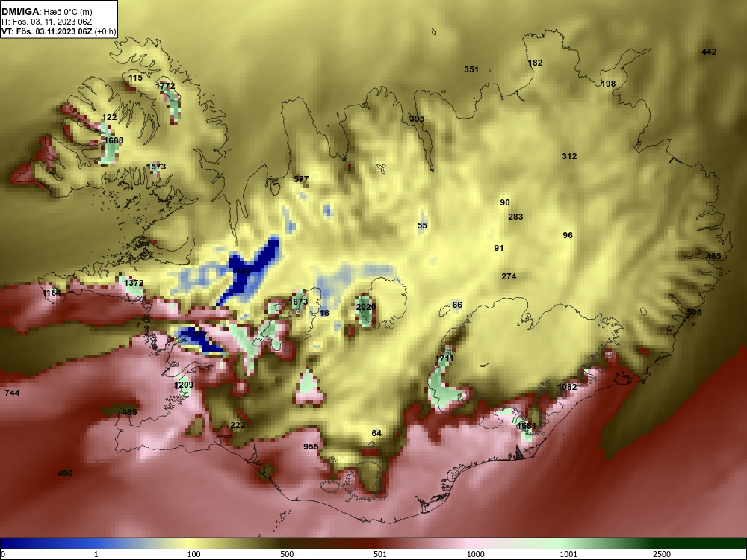Click the map value 90
747x560 pixels.
(505, 202)
